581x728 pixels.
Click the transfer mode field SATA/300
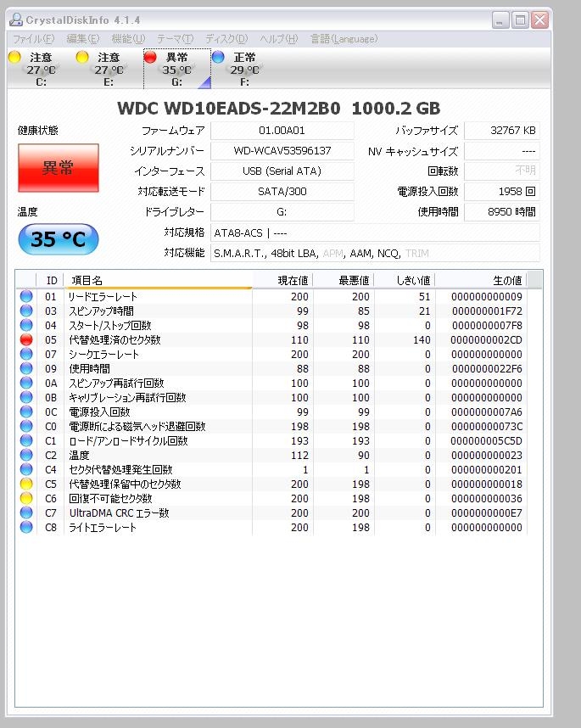[x=282, y=191]
